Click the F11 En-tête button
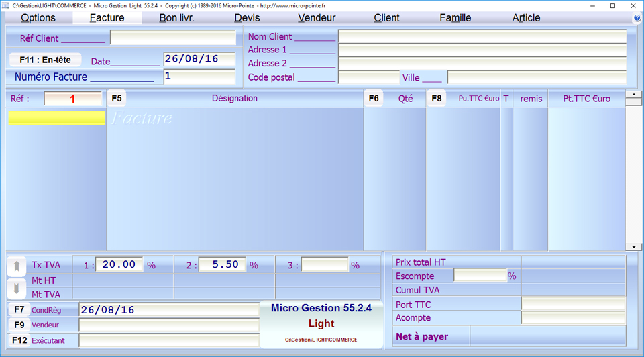This screenshot has width=644, height=357. pyautogui.click(x=46, y=60)
